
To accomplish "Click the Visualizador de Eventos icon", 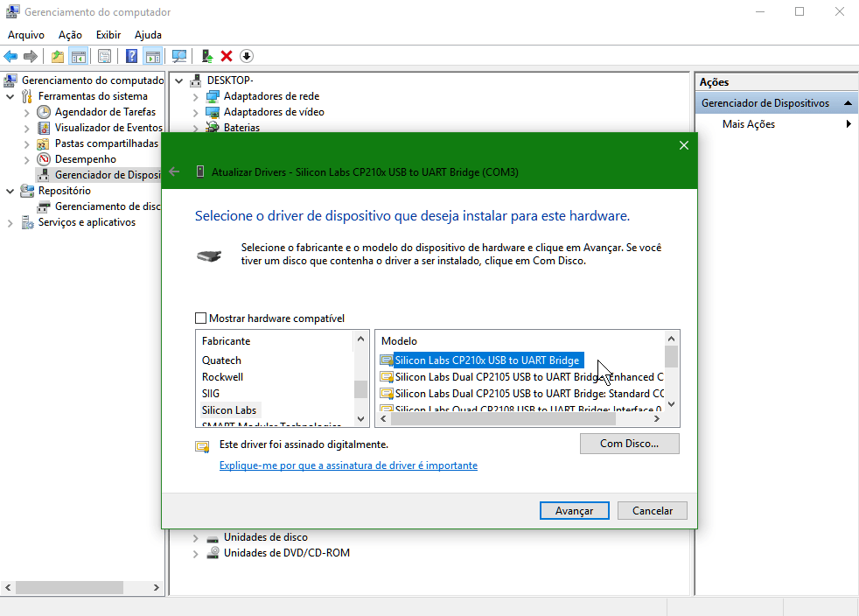I will click(43, 128).
